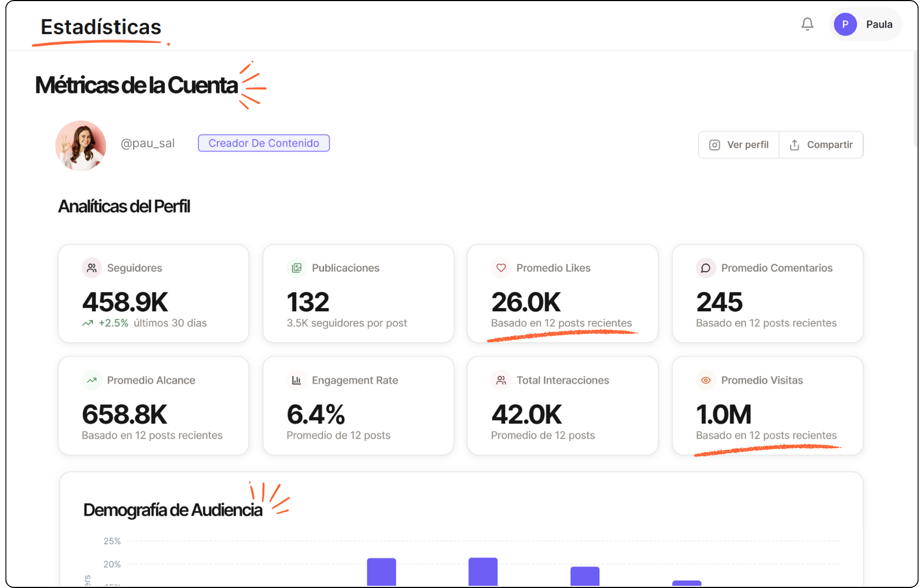Click the tallest bar in demographics chart
The height and width of the screenshot is (588, 924).
(x=483, y=571)
